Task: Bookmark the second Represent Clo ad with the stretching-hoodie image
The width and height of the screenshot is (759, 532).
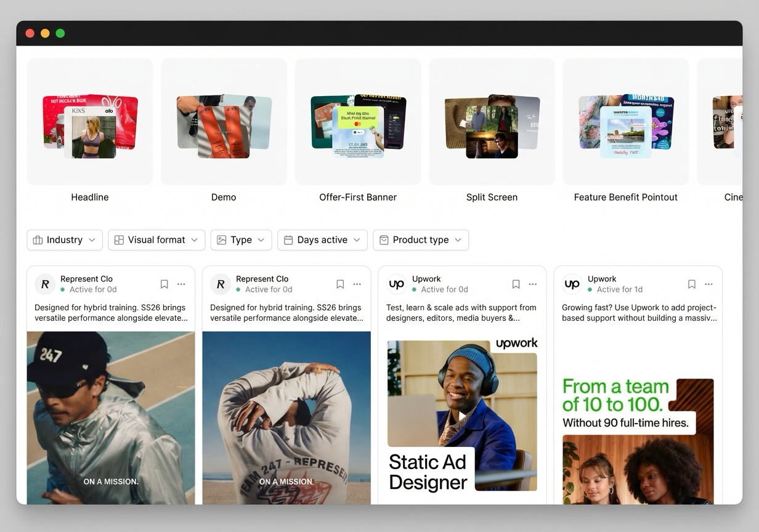Action: (x=340, y=284)
